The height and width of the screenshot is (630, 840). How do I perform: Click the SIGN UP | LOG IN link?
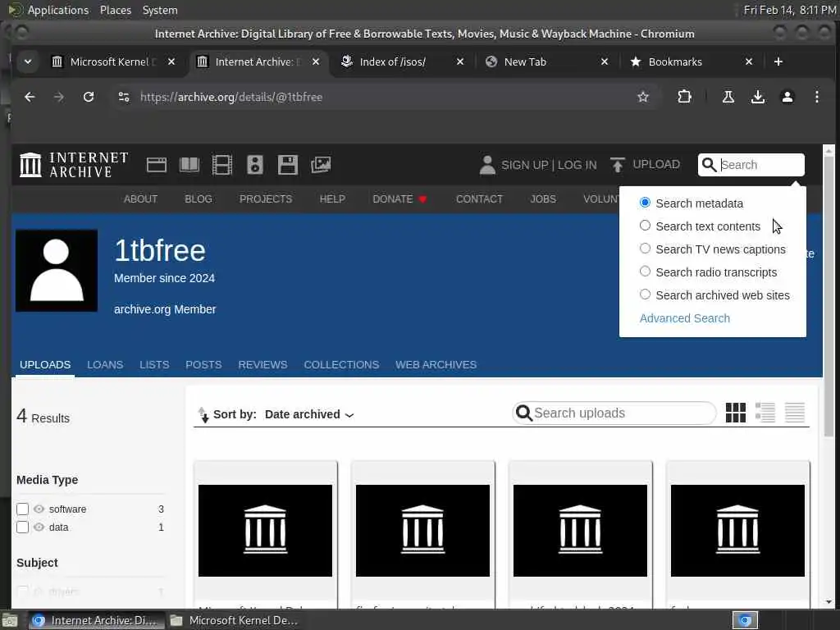pos(549,165)
